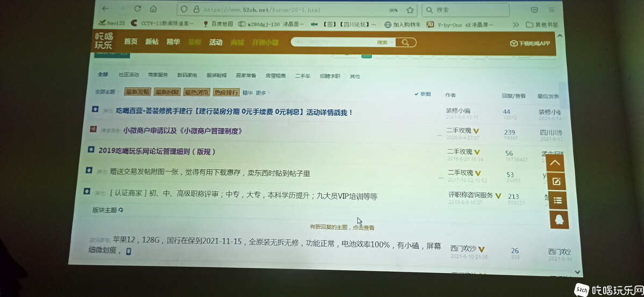
Task: Show more bookmarks with the double chevron
Action: (x=516, y=25)
